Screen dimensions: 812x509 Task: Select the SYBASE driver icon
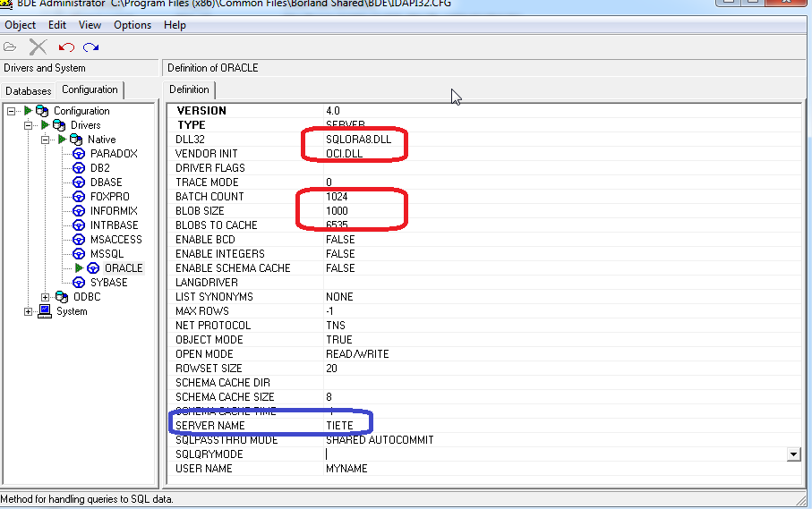click(79, 283)
